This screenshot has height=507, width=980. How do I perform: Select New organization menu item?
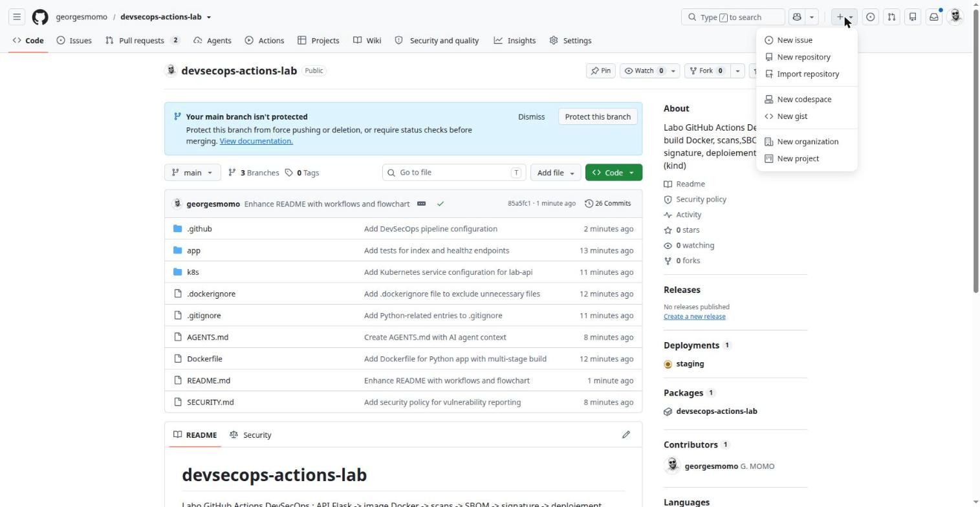(x=807, y=142)
